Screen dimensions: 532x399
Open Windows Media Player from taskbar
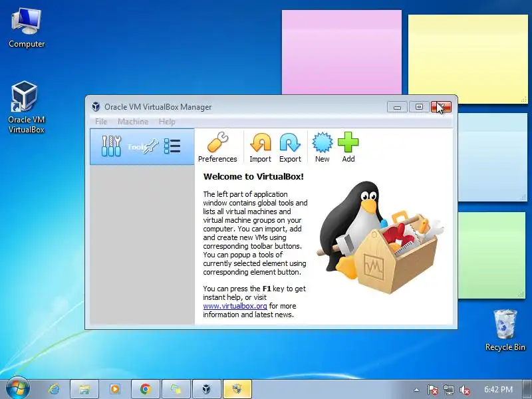click(114, 389)
